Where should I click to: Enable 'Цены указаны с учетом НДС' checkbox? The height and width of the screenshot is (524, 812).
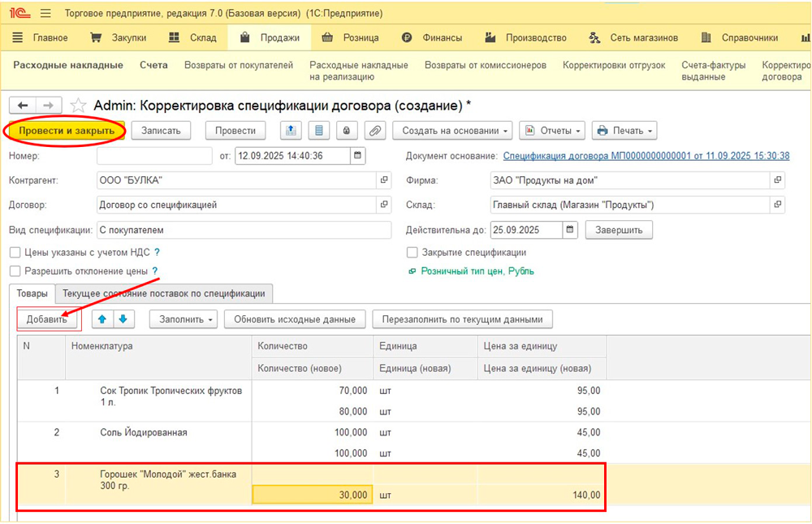coord(15,253)
